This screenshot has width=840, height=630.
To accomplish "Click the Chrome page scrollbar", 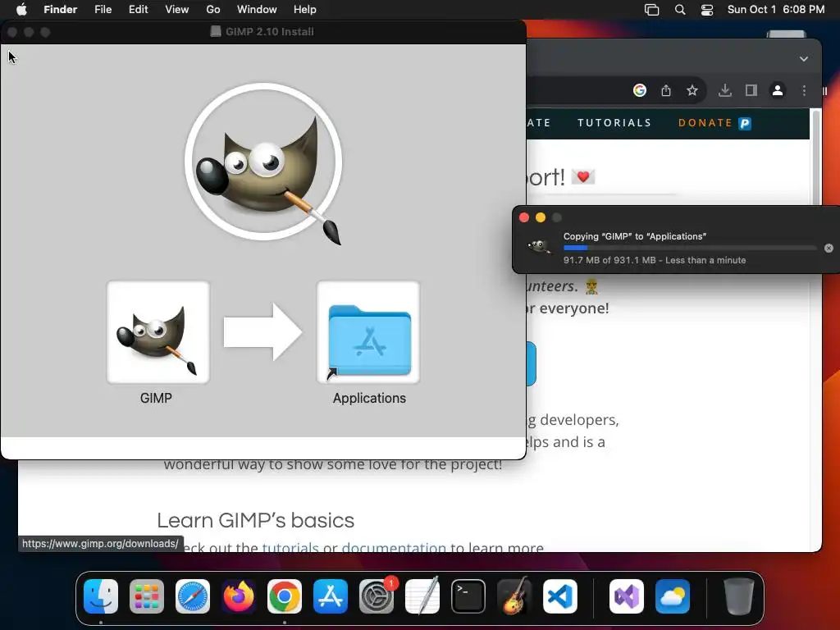I will pos(816,157).
